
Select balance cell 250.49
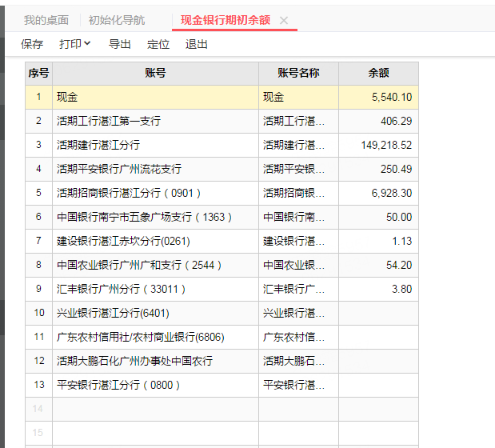[378, 169]
